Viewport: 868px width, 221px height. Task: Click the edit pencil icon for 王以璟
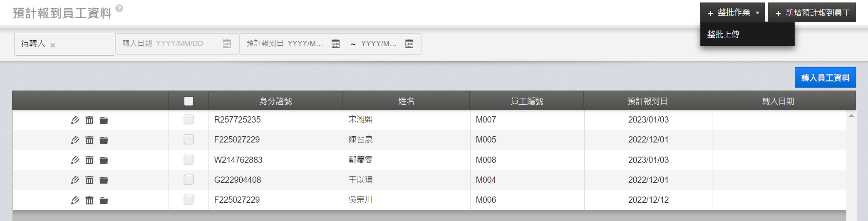pyautogui.click(x=75, y=180)
